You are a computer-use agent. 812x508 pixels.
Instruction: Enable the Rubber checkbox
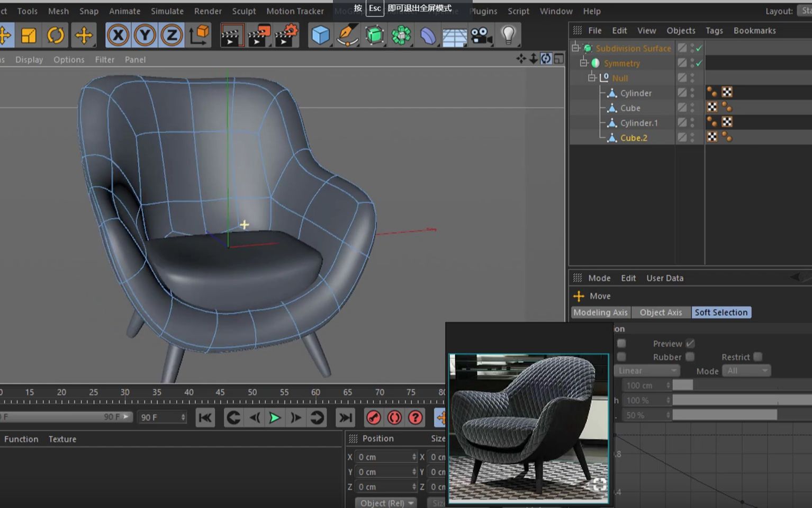(690, 357)
